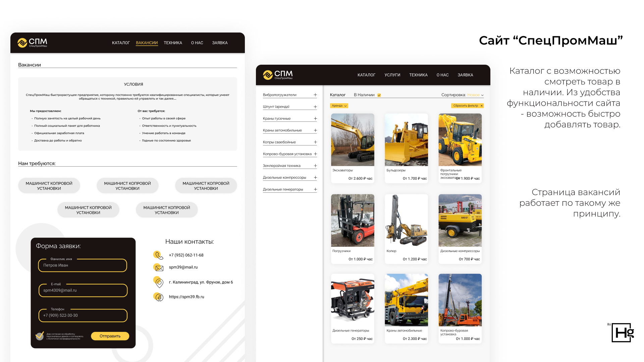Image resolution: width=644 pixels, height=362 pixels.
Task: Click the Фамилия, имя input field
Action: [x=83, y=265]
